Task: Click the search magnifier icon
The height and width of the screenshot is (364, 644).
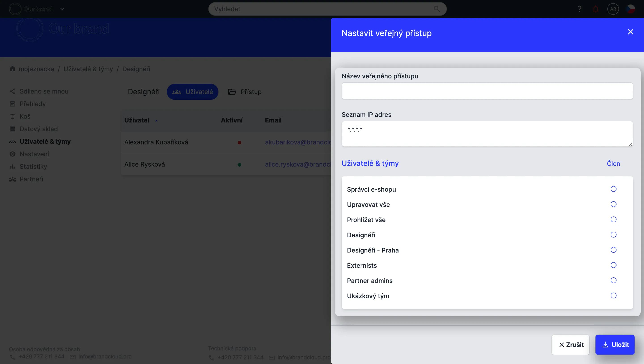Action: [x=436, y=9]
